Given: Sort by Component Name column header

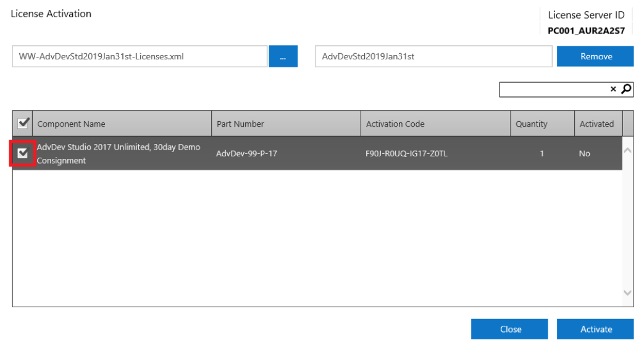Looking at the screenshot, I should point(122,124).
